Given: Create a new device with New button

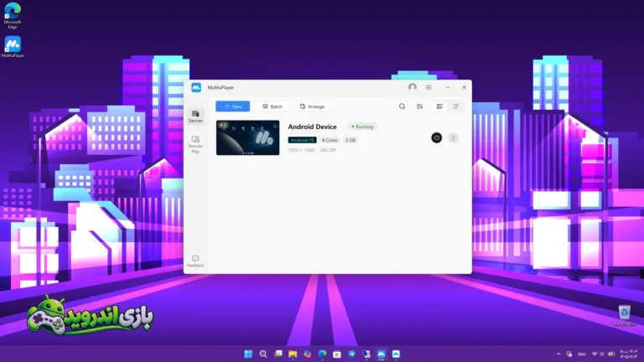Looking at the screenshot, I should [x=233, y=106].
